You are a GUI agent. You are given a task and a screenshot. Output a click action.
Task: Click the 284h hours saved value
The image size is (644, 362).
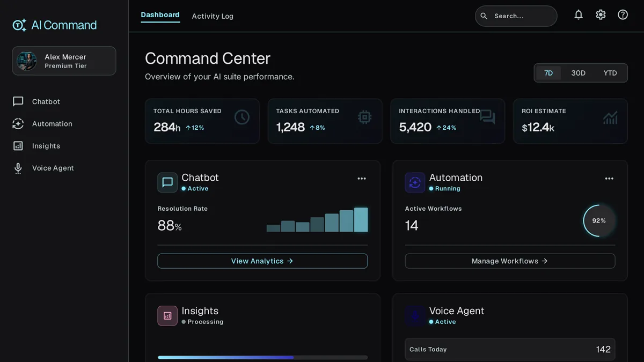click(167, 127)
